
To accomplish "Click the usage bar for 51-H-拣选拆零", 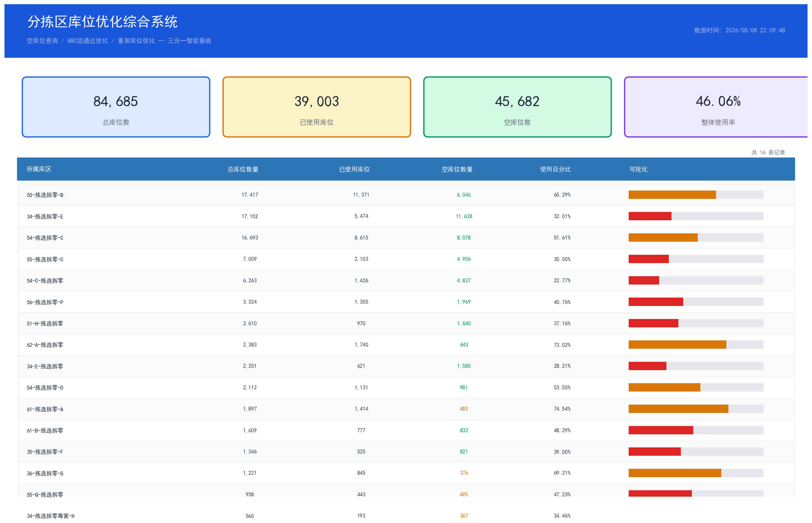I will [x=695, y=323].
